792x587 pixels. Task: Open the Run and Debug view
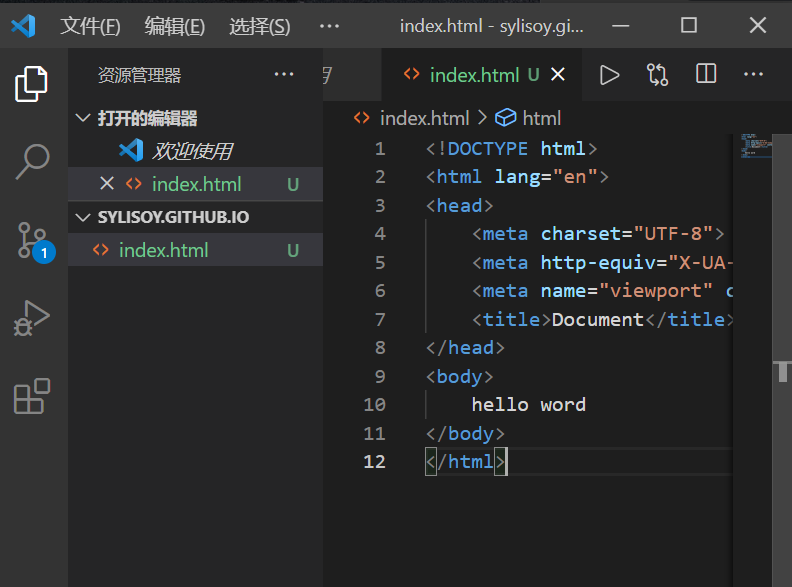[32, 318]
